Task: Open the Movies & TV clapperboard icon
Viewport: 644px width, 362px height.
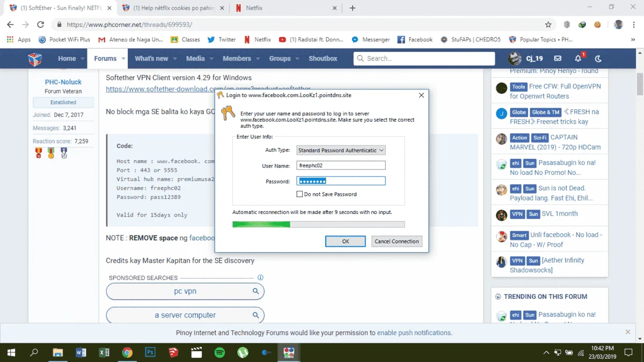Action: click(x=196, y=352)
